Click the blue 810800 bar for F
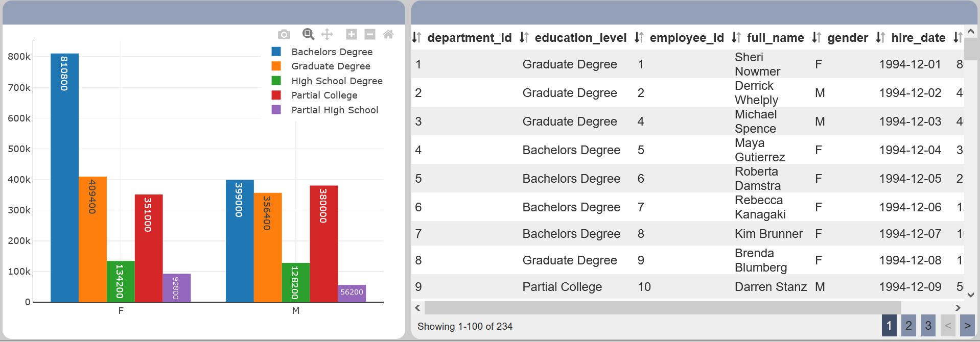Viewport: 980px width, 342px height. [64, 178]
